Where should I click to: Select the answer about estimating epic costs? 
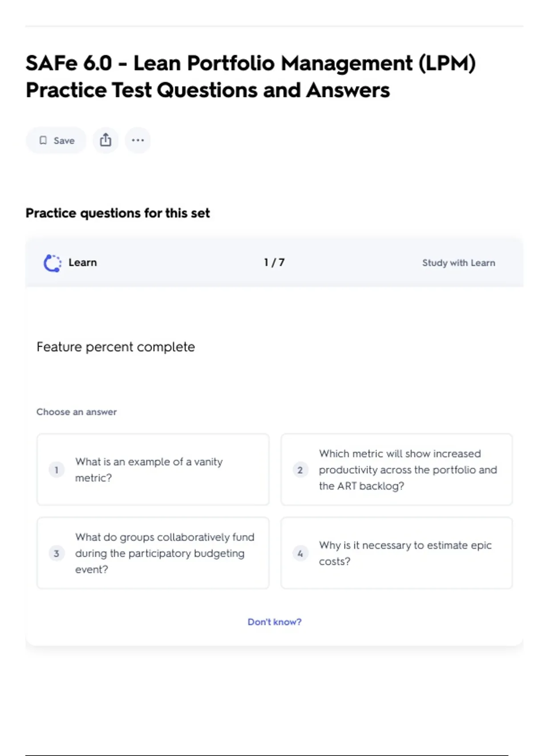[x=396, y=553]
